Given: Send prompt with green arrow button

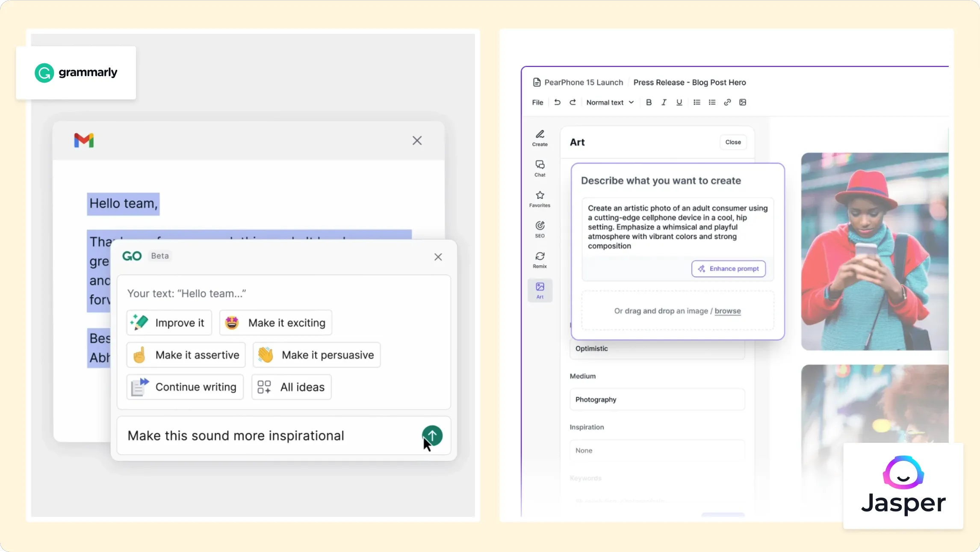Looking at the screenshot, I should click(x=432, y=436).
